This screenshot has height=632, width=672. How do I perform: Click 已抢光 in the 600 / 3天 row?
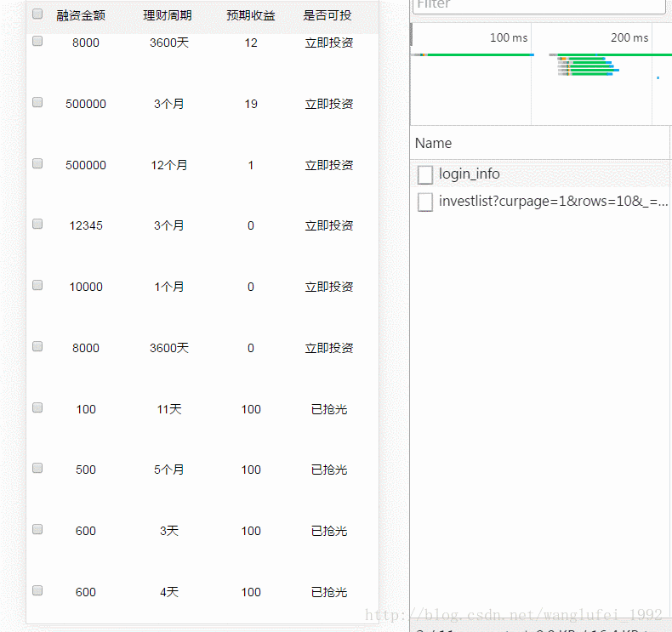pos(328,531)
